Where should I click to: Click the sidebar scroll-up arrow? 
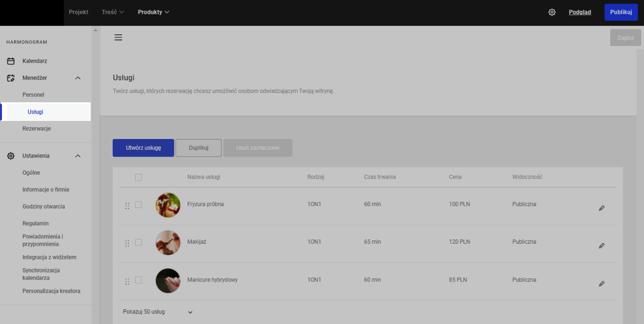[x=95, y=30]
